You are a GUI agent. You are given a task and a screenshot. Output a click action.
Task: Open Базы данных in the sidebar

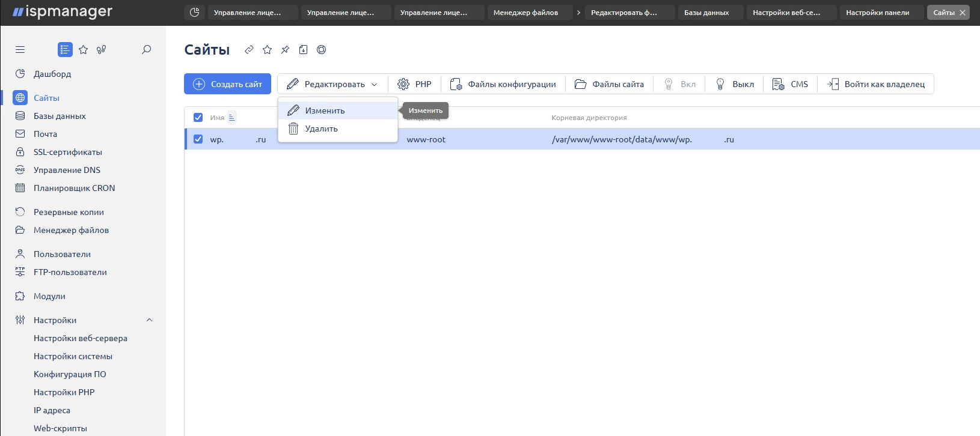point(60,116)
